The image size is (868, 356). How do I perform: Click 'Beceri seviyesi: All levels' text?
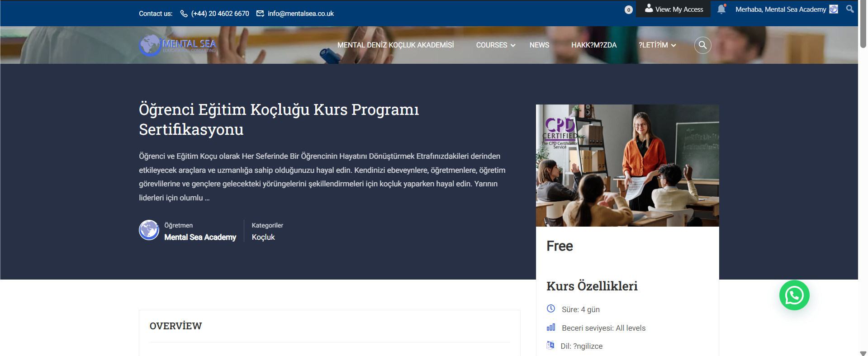pos(603,328)
